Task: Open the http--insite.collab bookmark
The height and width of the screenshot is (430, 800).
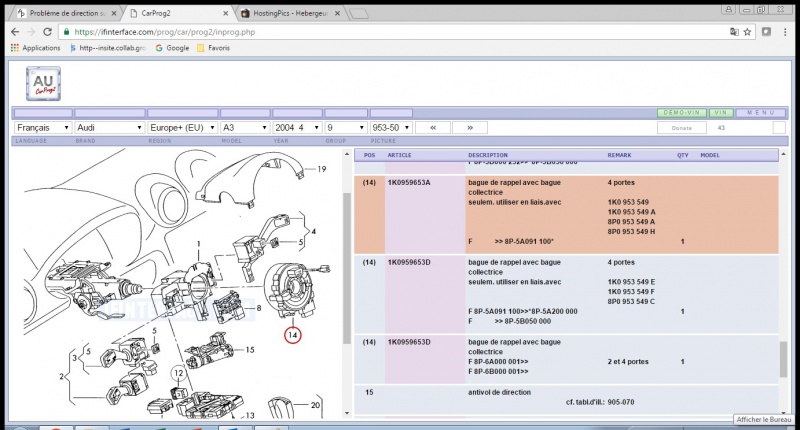Action: click(108, 48)
